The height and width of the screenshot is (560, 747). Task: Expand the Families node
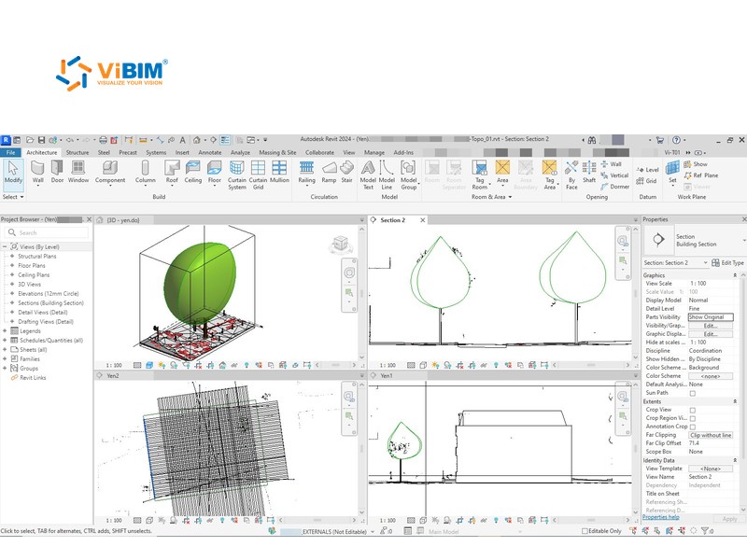coord(5,359)
